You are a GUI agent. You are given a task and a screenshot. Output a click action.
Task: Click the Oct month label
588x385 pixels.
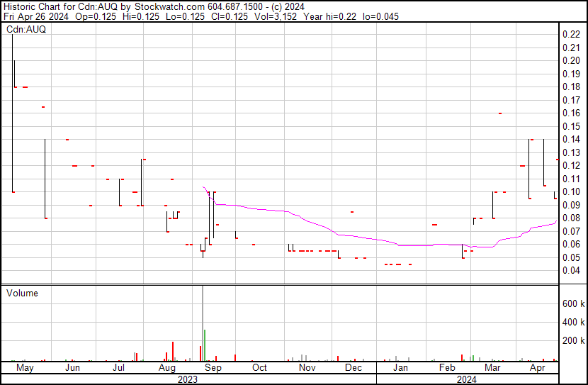pyautogui.click(x=259, y=368)
